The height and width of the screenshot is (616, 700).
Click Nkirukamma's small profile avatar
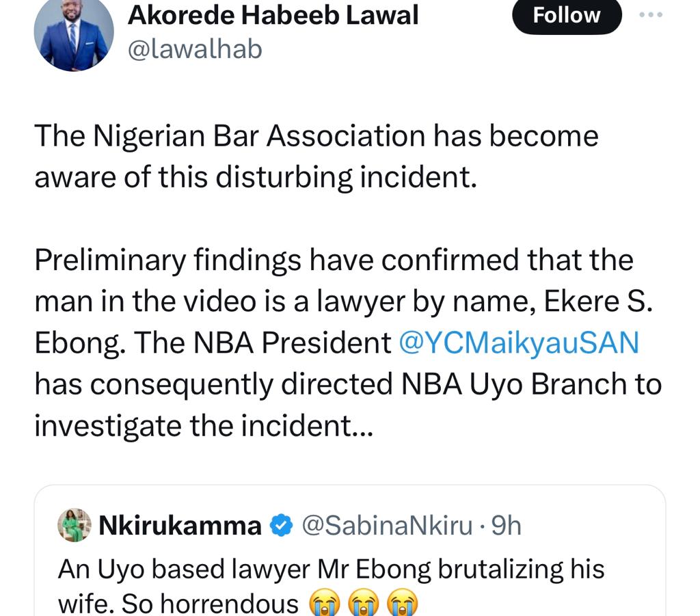click(x=75, y=525)
